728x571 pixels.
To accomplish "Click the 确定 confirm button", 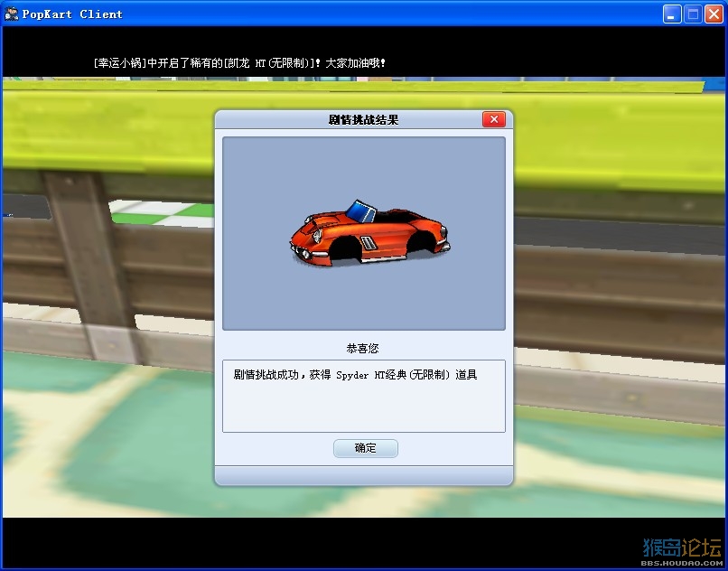I will [x=366, y=448].
